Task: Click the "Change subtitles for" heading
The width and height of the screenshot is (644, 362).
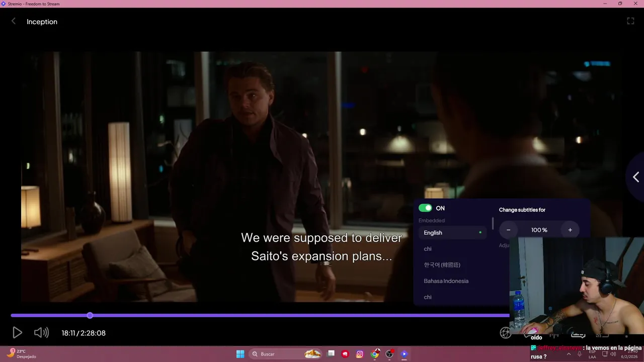Action: coord(522,210)
